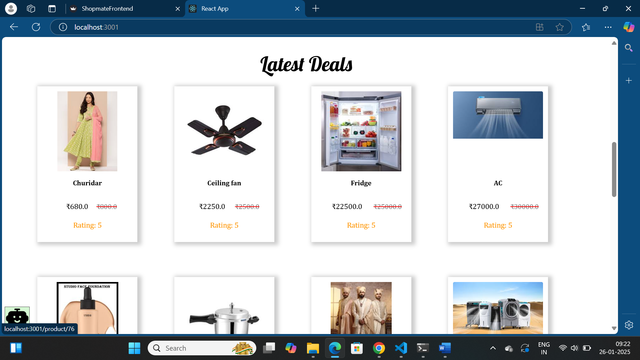Open Microsoft Edge on the taskbar
This screenshot has width=640, height=360.
pos(335,348)
